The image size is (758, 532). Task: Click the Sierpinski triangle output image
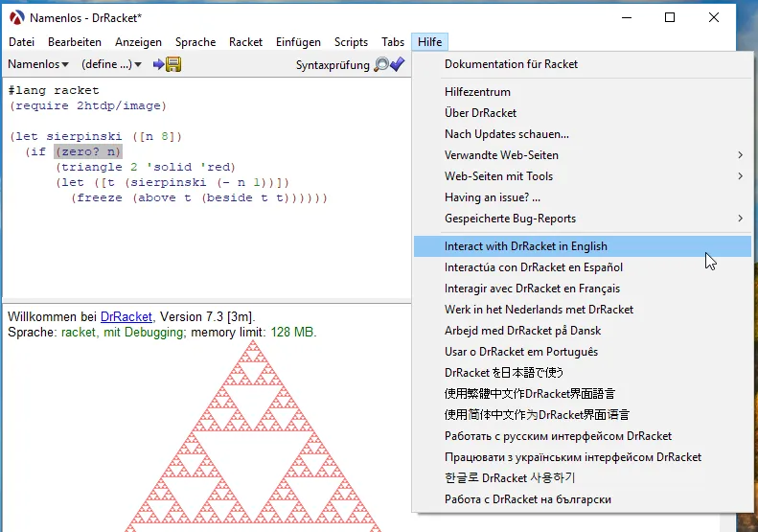[253, 436]
